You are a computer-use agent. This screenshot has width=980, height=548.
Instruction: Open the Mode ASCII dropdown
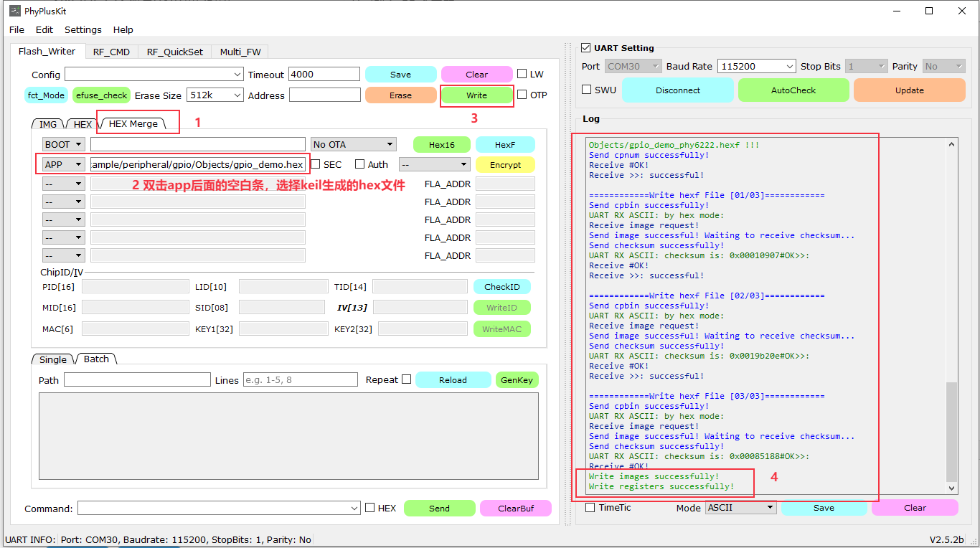pyautogui.click(x=741, y=507)
